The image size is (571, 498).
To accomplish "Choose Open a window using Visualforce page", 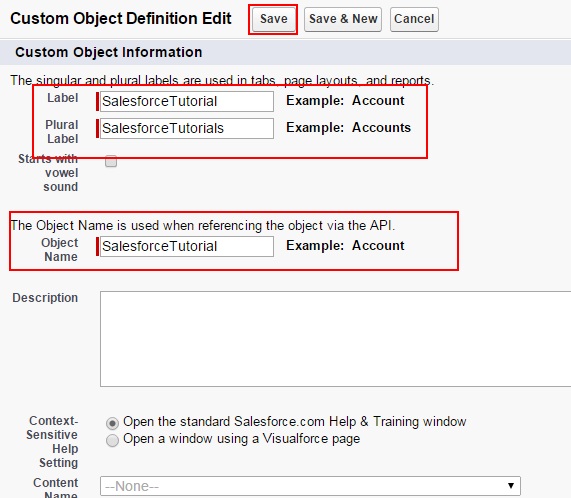I will coord(112,440).
